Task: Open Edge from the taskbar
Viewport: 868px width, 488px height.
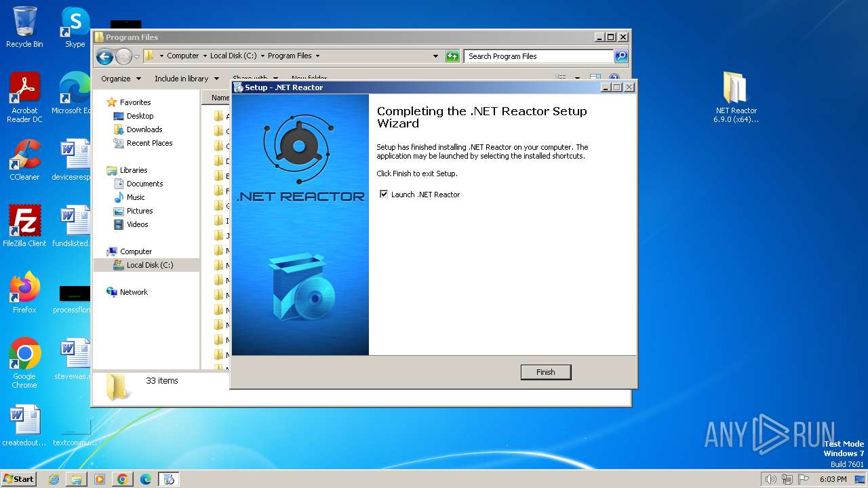Action: click(x=146, y=479)
